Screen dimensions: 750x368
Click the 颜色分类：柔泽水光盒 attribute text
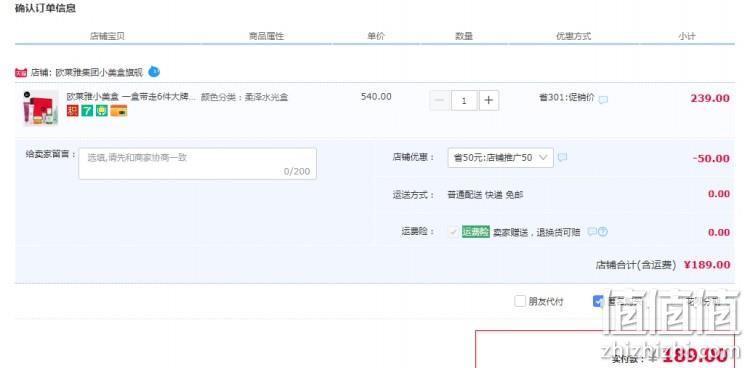(244, 97)
